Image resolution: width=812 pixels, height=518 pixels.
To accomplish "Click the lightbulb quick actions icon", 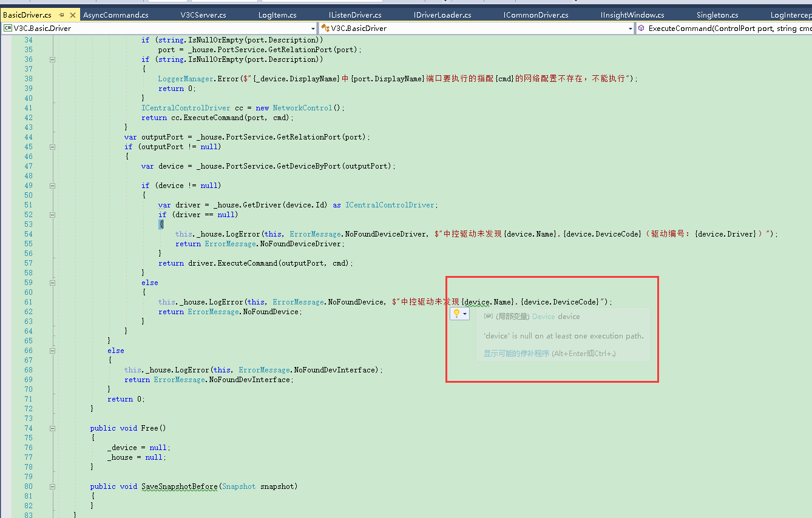I will click(x=456, y=314).
